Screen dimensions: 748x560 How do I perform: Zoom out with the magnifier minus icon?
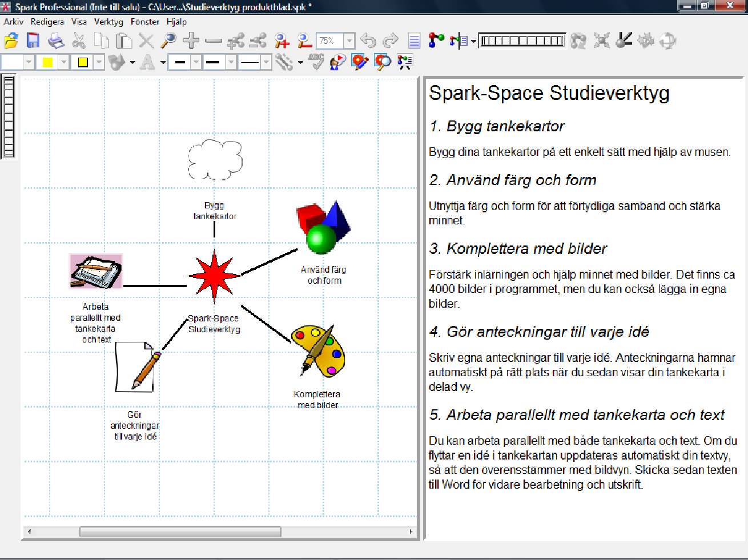pyautogui.click(x=304, y=41)
